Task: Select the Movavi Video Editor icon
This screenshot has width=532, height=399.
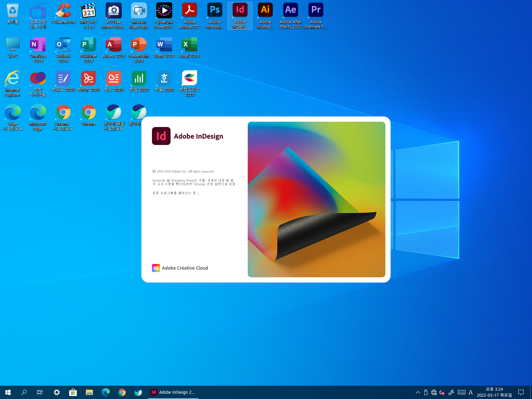Action: click(x=139, y=16)
